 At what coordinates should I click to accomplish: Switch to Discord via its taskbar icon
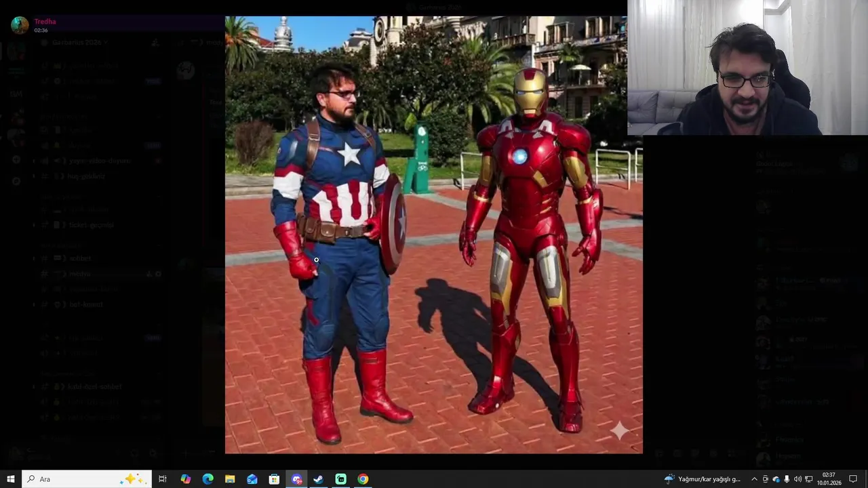296,479
